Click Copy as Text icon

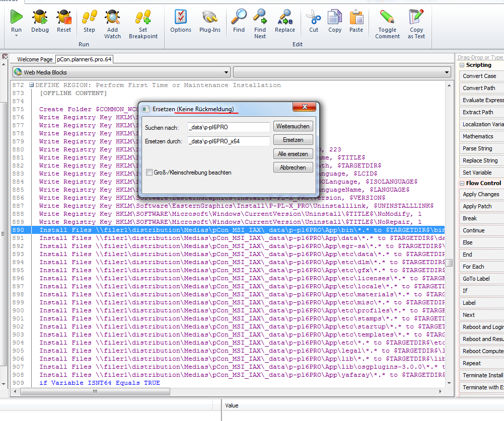[416, 17]
